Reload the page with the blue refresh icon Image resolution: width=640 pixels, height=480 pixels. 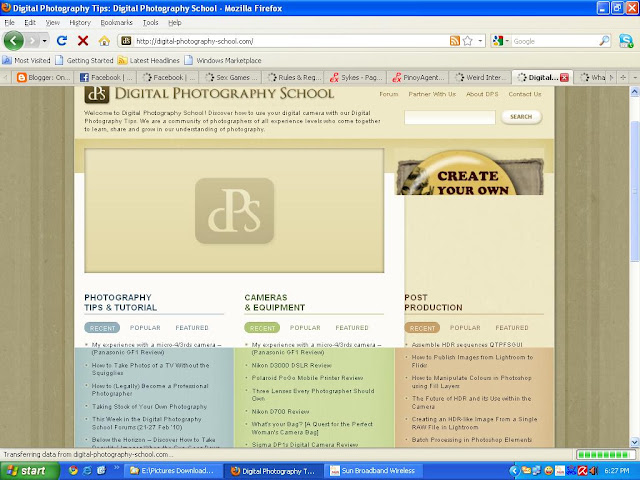62,40
